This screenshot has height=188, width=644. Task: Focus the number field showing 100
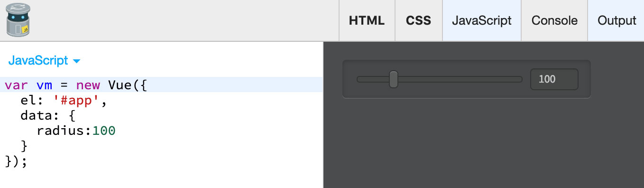(554, 79)
